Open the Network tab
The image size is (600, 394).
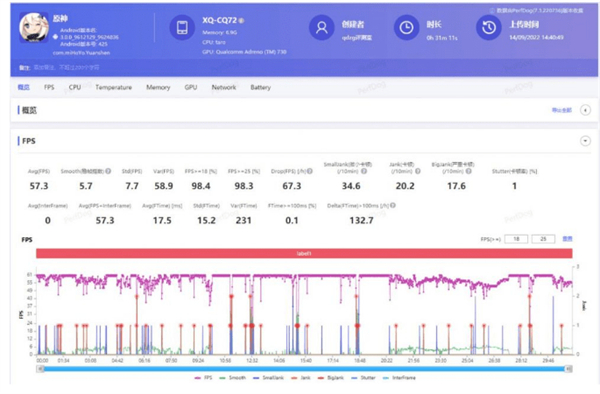[224, 87]
